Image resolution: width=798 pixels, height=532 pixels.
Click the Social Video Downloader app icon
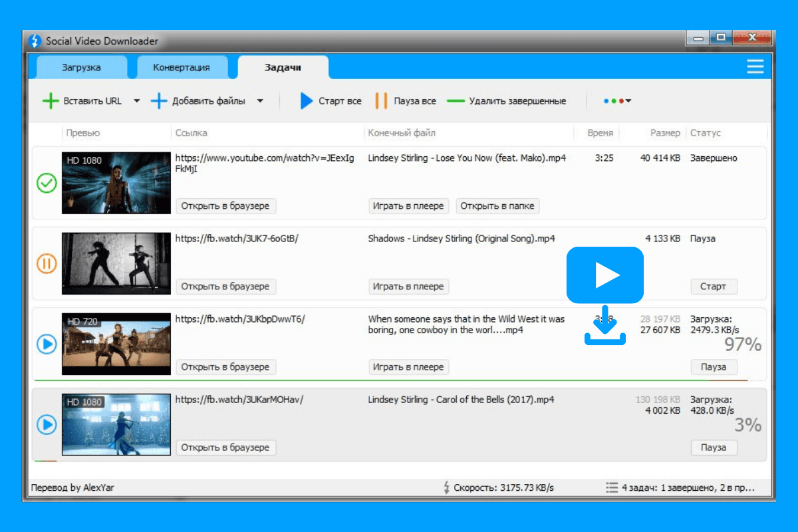click(35, 41)
